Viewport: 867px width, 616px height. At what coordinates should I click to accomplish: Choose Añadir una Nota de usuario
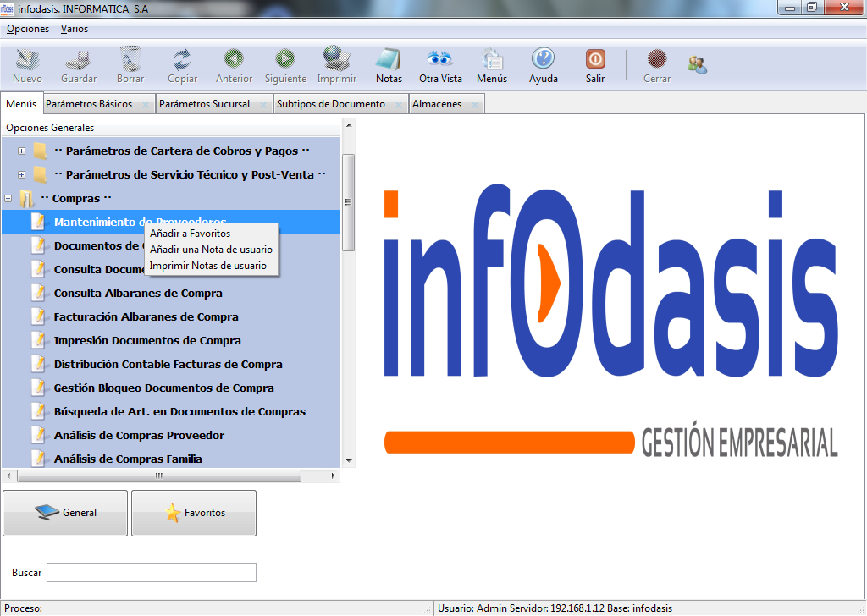[211, 249]
